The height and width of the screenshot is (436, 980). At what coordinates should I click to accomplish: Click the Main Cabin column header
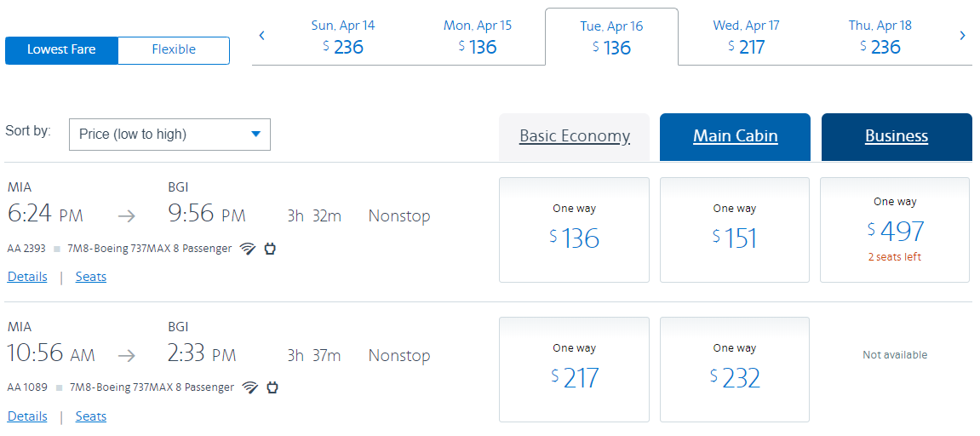tap(735, 136)
